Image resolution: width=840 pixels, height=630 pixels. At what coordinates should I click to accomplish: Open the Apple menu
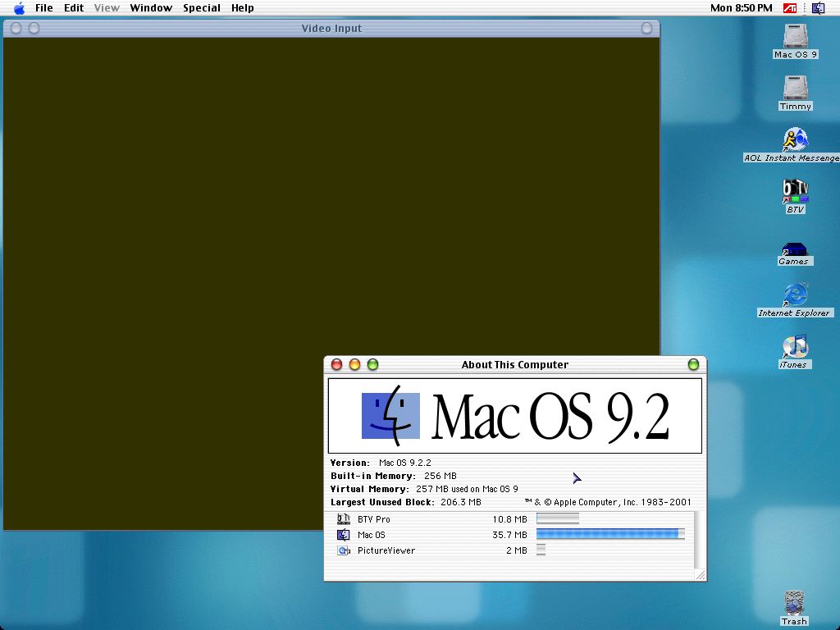point(19,8)
